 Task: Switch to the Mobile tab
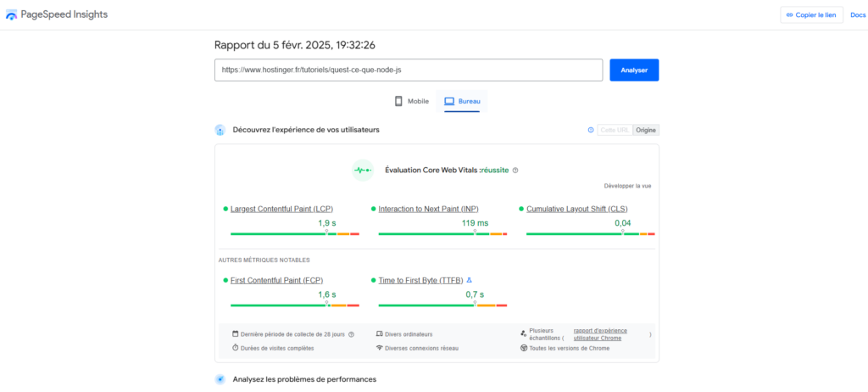tap(411, 101)
